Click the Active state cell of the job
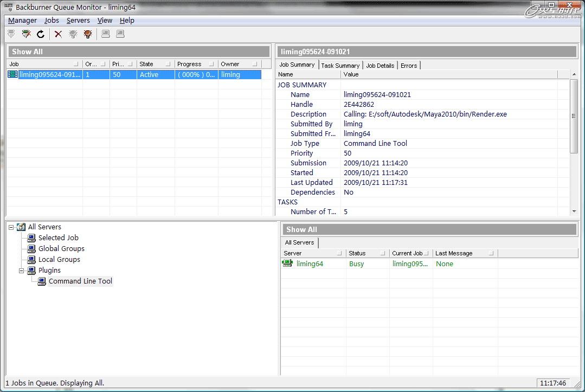Viewport: 585px width, 392px height. click(156, 75)
